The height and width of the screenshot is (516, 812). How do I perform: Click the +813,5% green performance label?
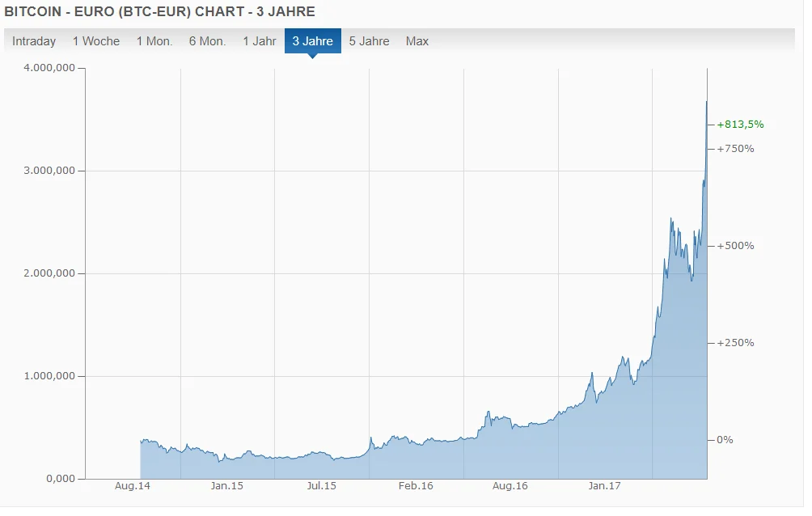pyautogui.click(x=740, y=125)
